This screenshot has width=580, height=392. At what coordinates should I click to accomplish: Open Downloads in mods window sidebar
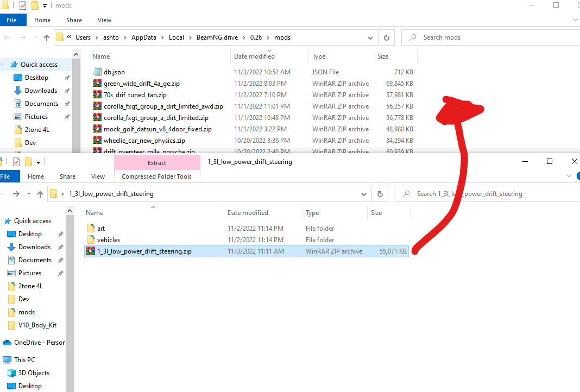pos(41,91)
